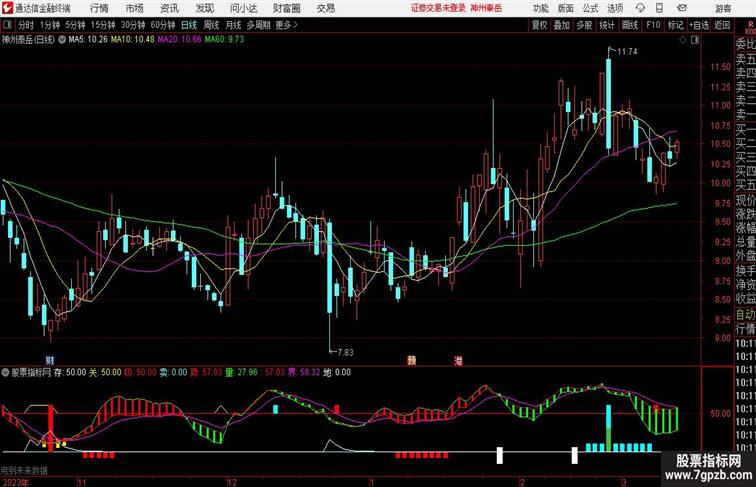
Task: Open the 行情 menu
Action: [x=99, y=8]
